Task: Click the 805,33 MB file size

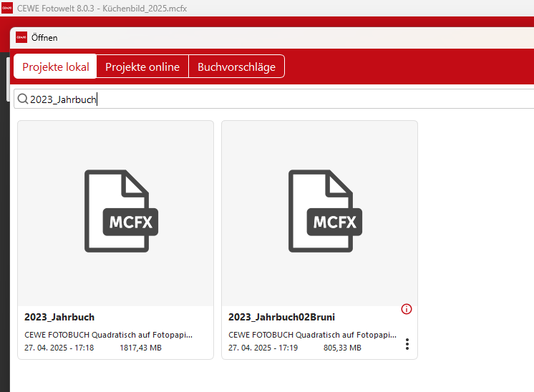Action: [342, 348]
